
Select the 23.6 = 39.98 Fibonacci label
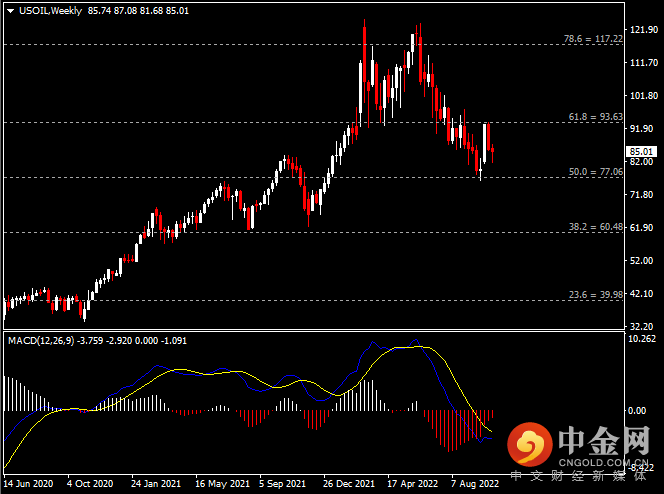click(x=596, y=294)
